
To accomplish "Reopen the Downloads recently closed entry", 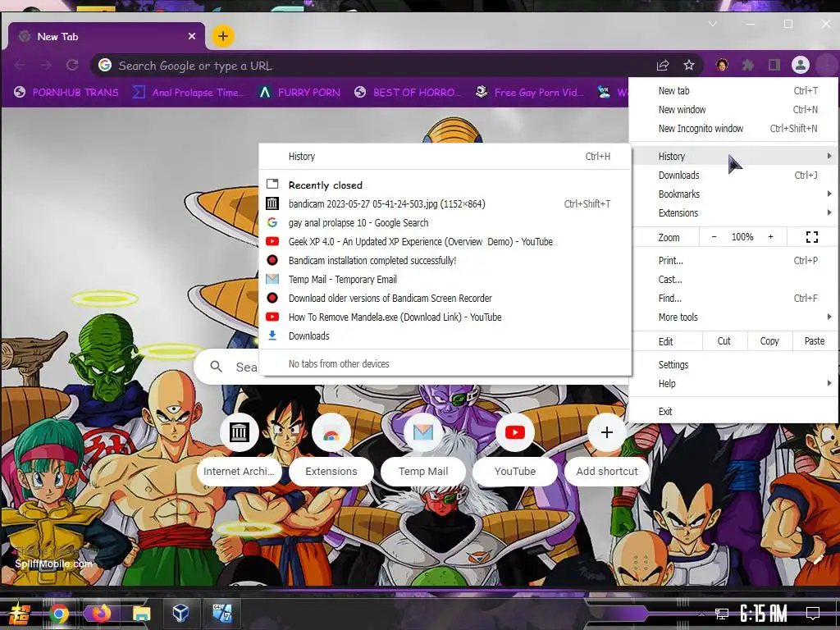I will [x=445, y=336].
